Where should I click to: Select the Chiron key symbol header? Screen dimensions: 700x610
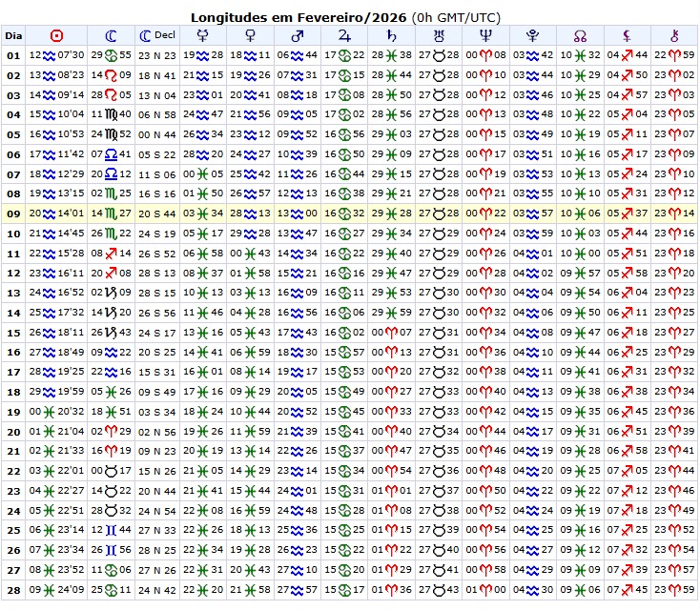point(673,36)
